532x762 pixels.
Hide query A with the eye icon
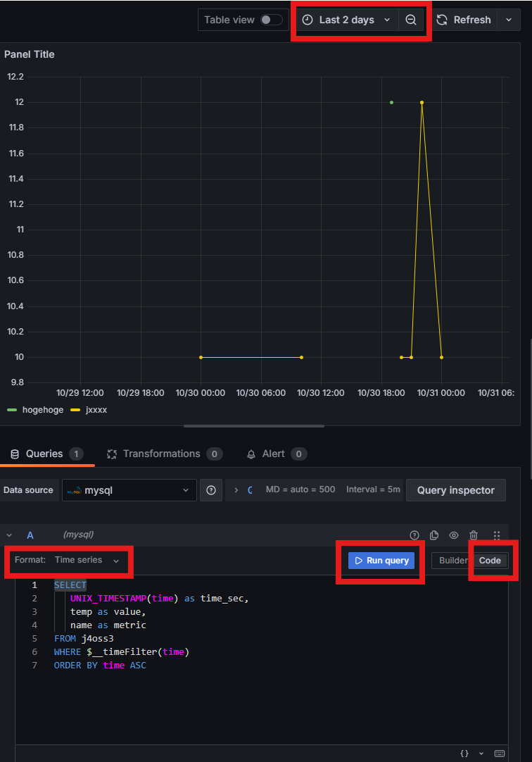(454, 535)
